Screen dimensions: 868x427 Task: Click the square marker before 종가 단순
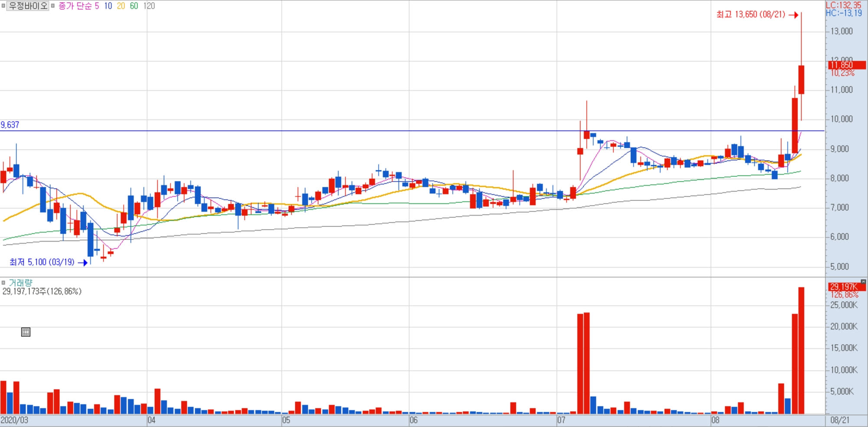[x=53, y=6]
